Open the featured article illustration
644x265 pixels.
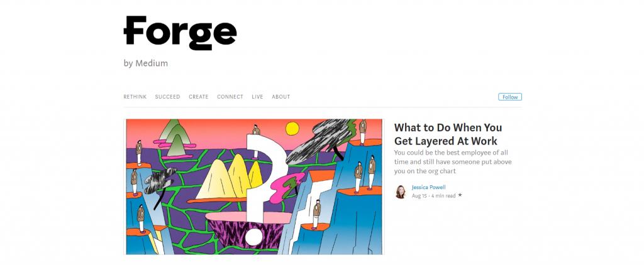(x=254, y=187)
